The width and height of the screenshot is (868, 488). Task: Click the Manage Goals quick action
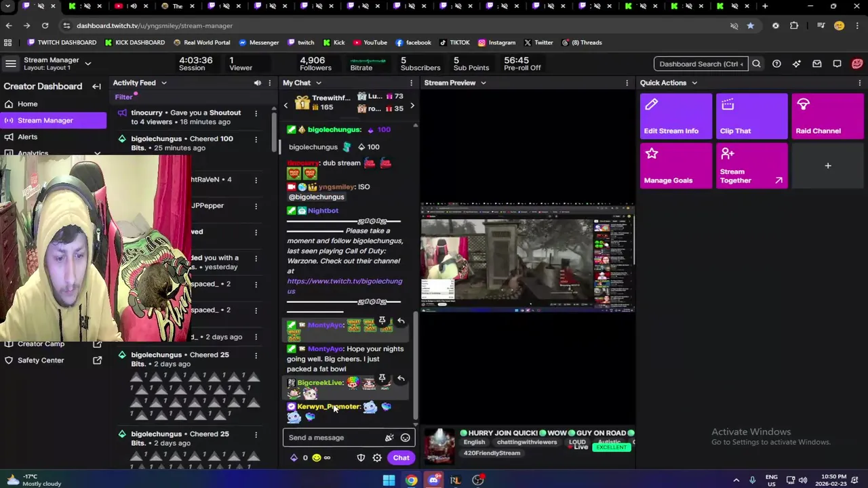click(x=676, y=165)
